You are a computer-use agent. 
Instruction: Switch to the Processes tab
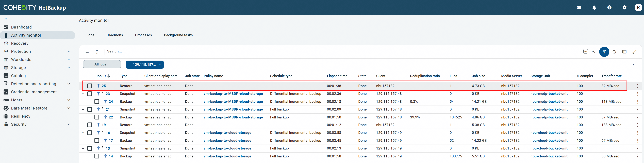[143, 35]
